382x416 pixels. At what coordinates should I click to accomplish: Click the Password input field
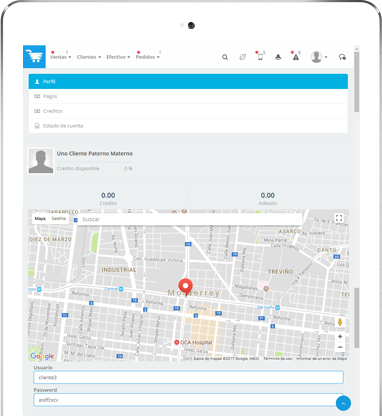(188, 400)
